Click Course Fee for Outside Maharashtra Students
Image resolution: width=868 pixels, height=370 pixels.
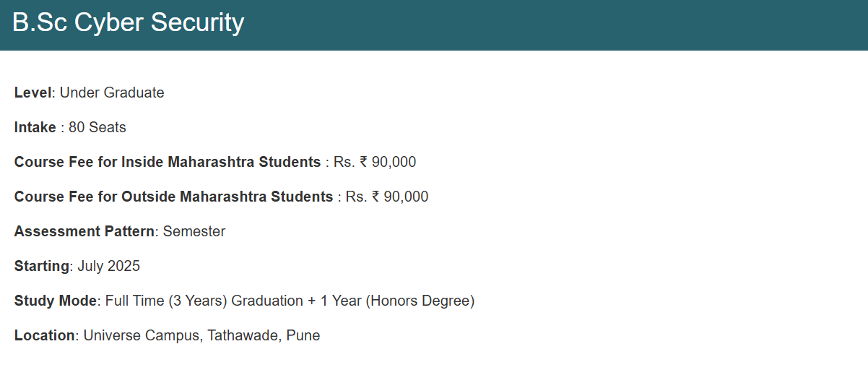tap(173, 197)
